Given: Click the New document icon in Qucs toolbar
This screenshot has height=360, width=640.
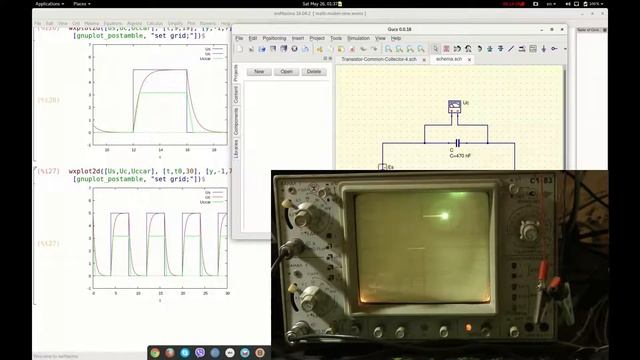Looking at the screenshot, I should tap(240, 49).
